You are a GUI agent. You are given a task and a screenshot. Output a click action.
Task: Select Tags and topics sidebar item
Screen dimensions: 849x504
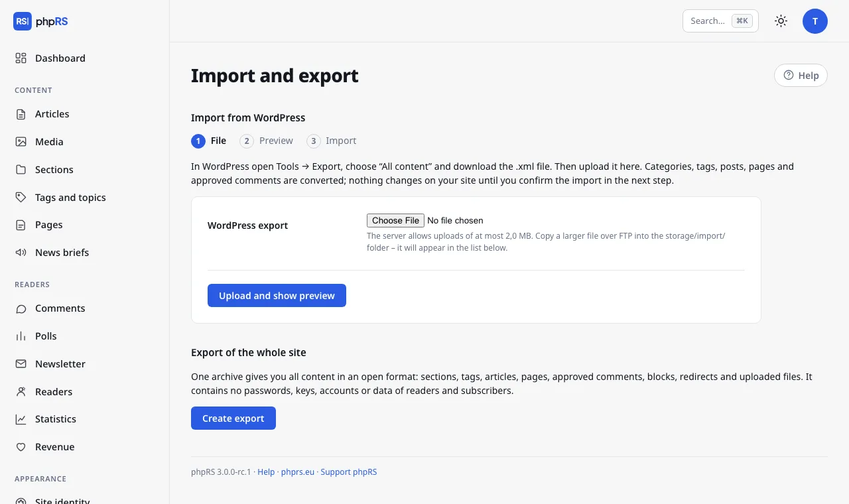click(85, 198)
